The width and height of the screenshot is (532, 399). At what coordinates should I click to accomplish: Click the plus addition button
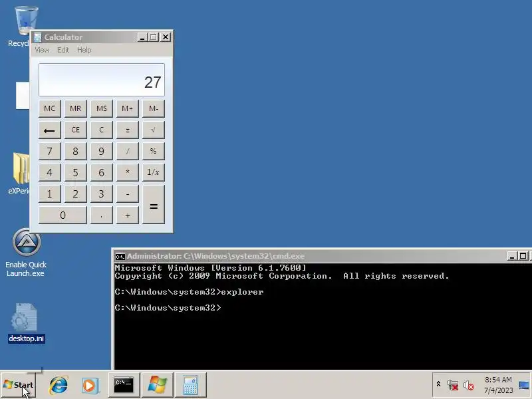point(128,215)
